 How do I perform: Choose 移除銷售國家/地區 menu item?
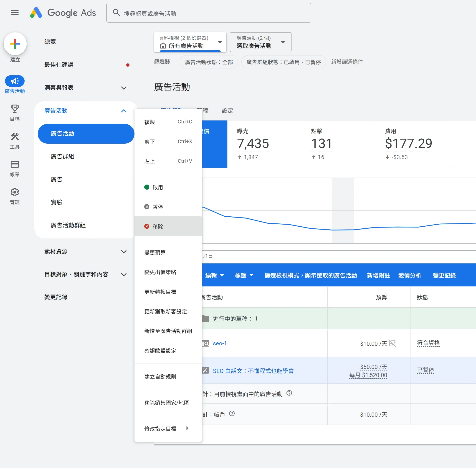pos(168,403)
